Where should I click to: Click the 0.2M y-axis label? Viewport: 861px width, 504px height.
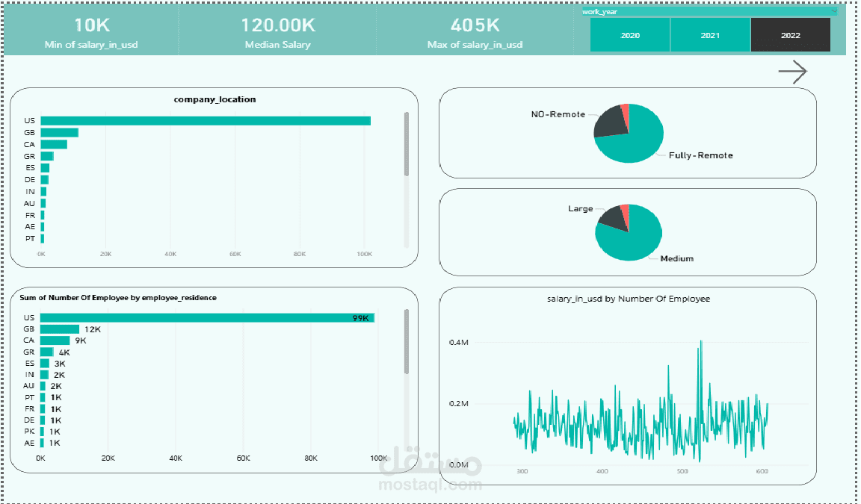pos(459,404)
